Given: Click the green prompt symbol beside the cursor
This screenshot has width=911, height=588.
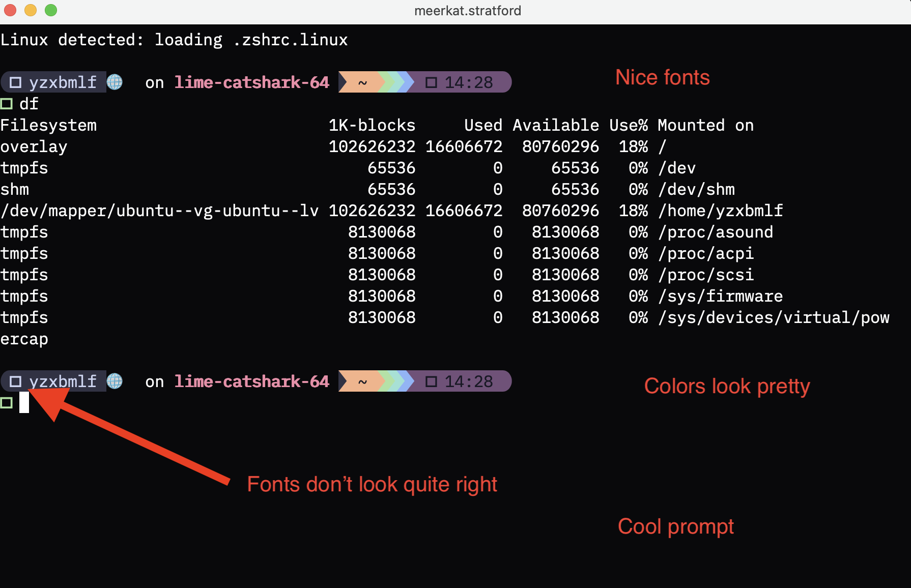Looking at the screenshot, I should [x=7, y=403].
